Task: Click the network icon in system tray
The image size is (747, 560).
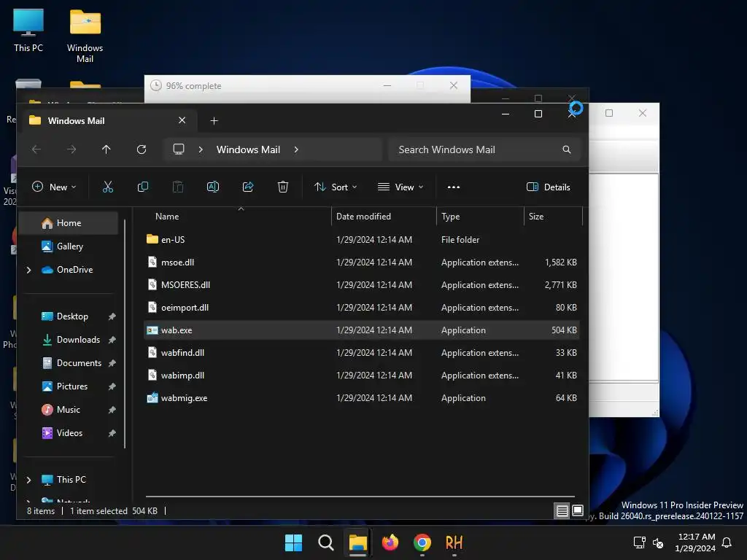Action: pyautogui.click(x=639, y=542)
